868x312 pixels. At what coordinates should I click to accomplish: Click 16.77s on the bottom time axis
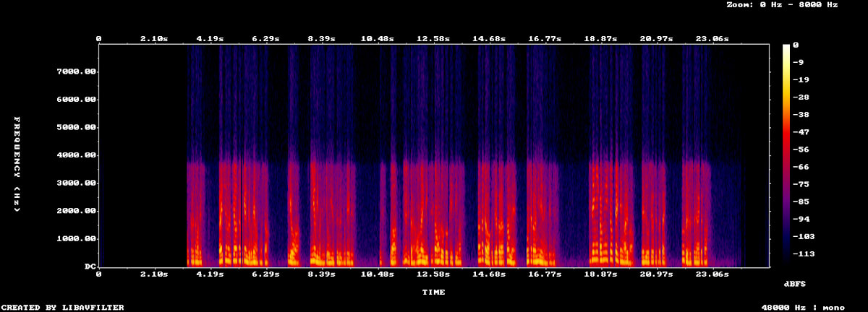pyautogui.click(x=544, y=274)
